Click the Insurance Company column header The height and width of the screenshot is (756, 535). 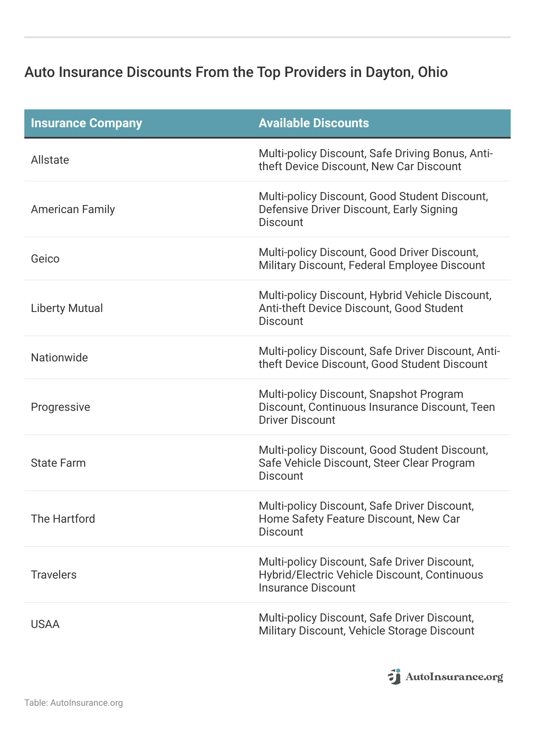86,123
